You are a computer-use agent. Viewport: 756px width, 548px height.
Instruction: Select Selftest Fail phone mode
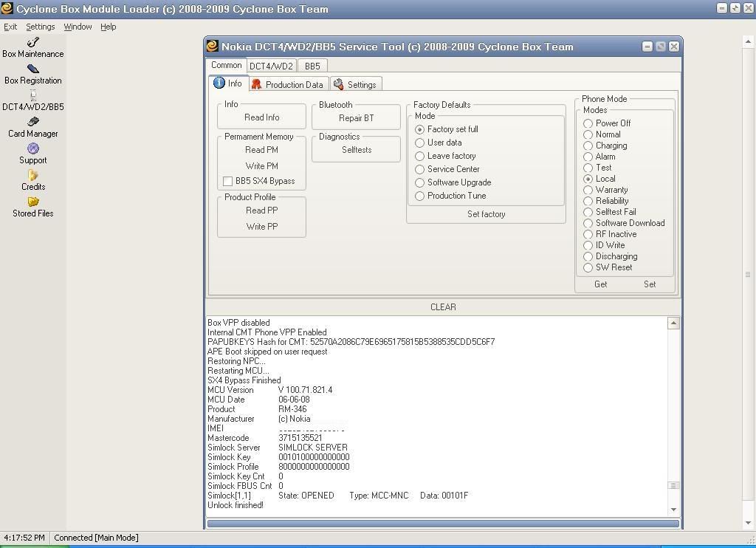[588, 212]
